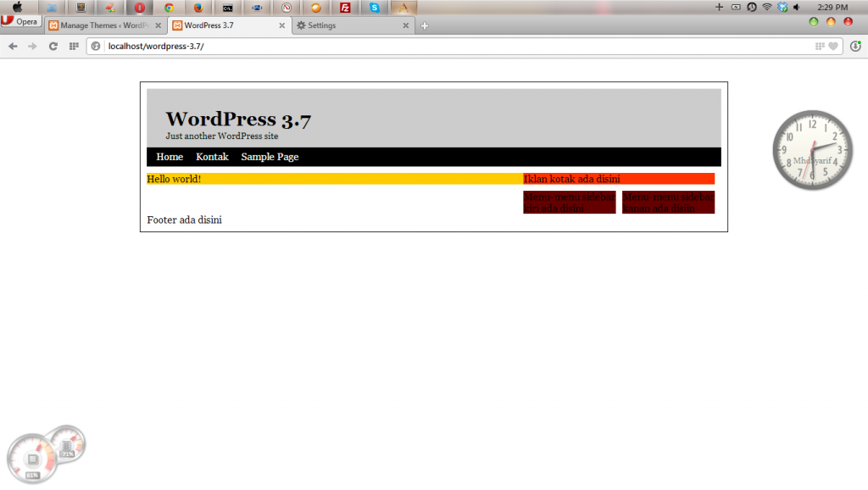Viewport: 868px width, 490px height.
Task: Click the small memory meter gauge gadget
Action: [x=68, y=443]
